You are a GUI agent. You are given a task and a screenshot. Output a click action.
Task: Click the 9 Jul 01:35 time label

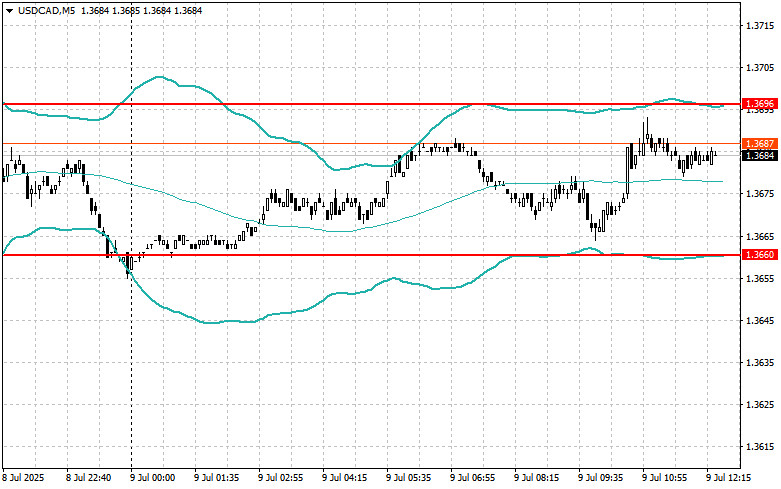pos(217,478)
